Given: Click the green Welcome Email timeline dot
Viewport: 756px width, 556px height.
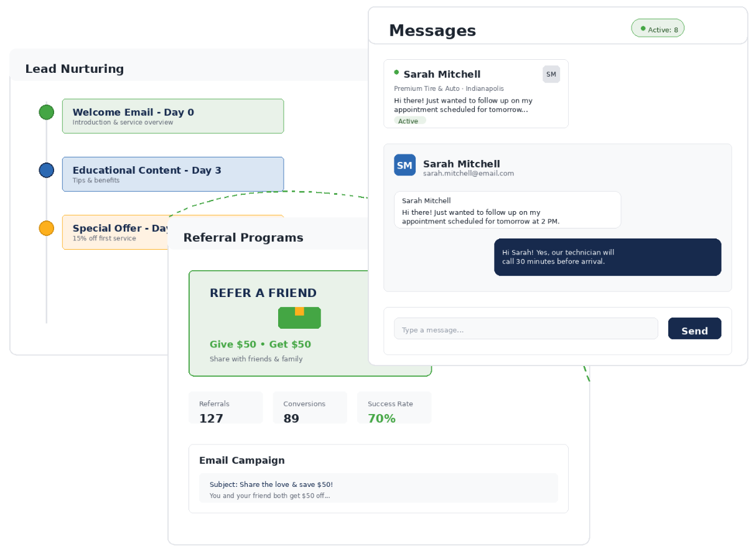Looking at the screenshot, I should coord(47,113).
